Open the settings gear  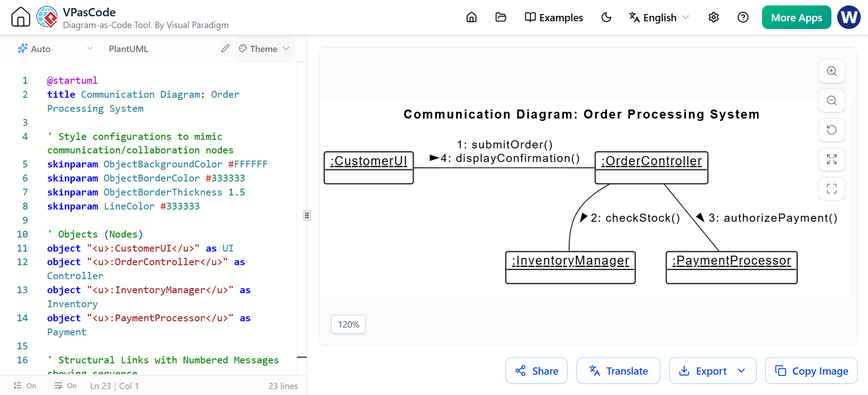point(714,17)
